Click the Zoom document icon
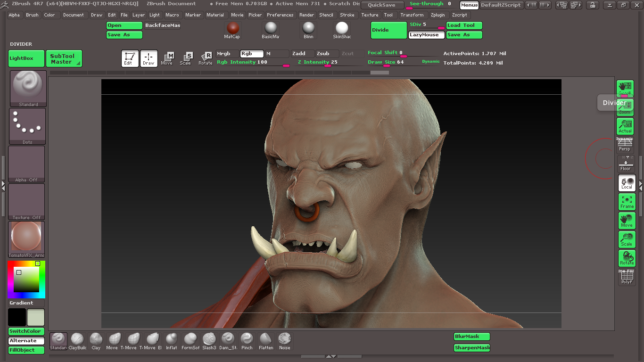 [626, 107]
